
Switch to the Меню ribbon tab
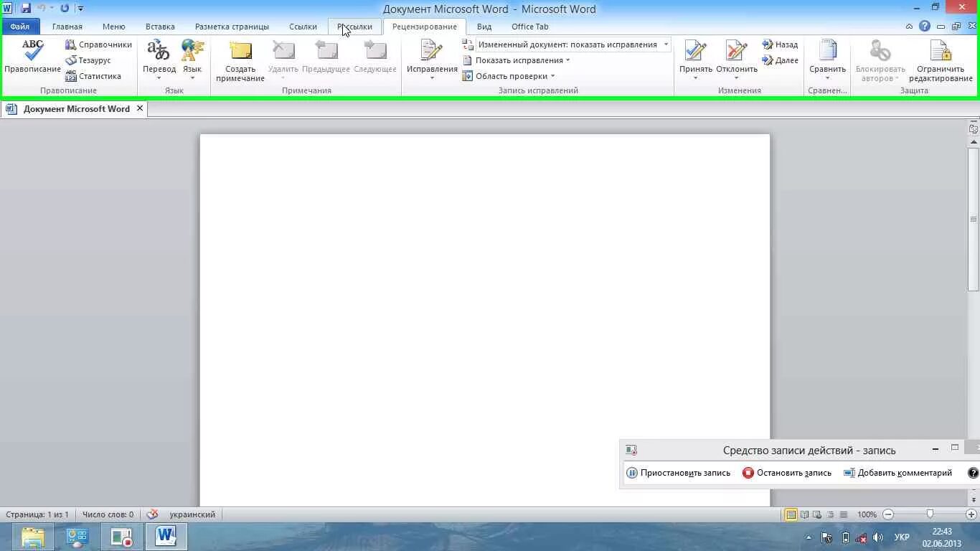(x=113, y=27)
